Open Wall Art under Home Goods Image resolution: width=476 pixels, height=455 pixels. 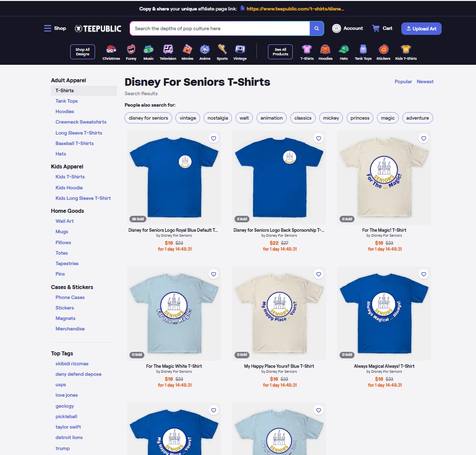[64, 221]
